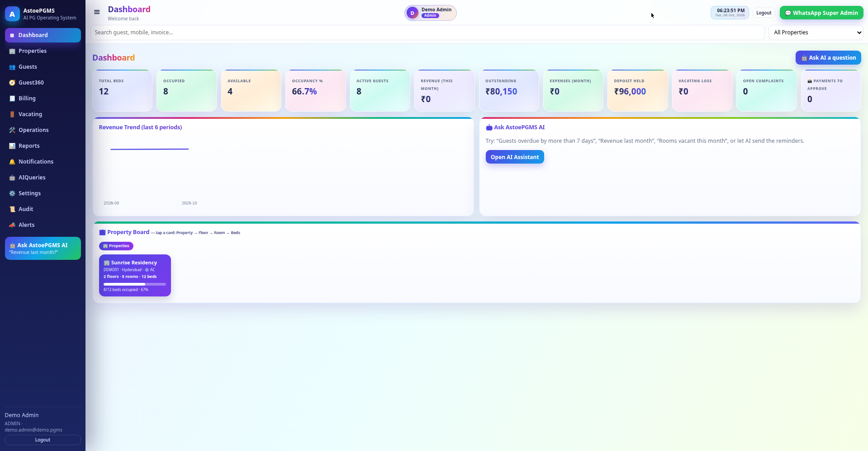Click the Open Complaints card
Screen dimensions: 868x451
(x=766, y=90)
